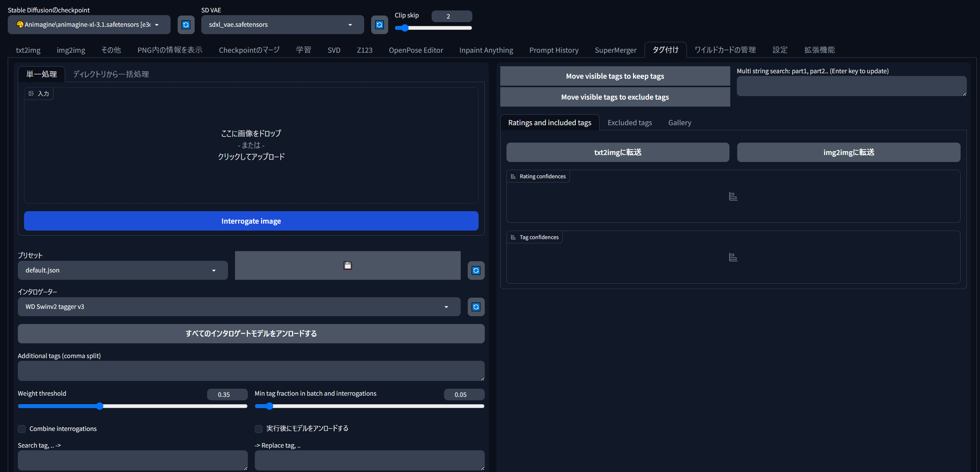Refresh the Stable Diffusion checkpoint list

pyautogui.click(x=186, y=25)
